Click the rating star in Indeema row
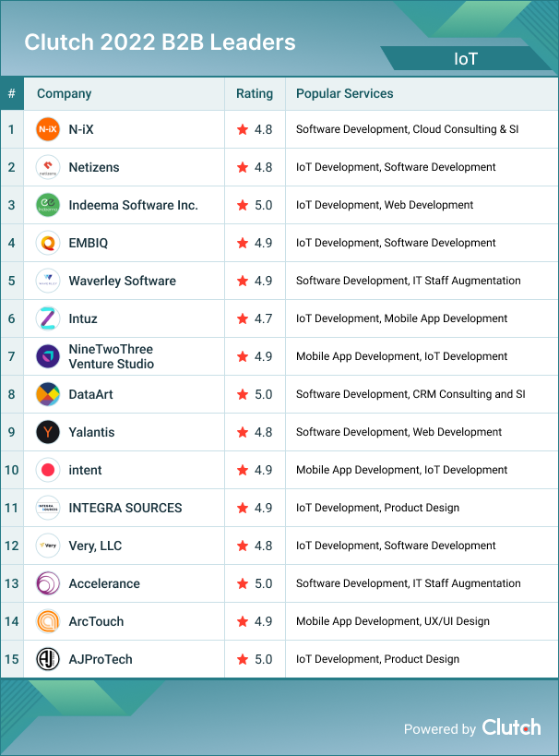The image size is (559, 756). pyautogui.click(x=243, y=205)
